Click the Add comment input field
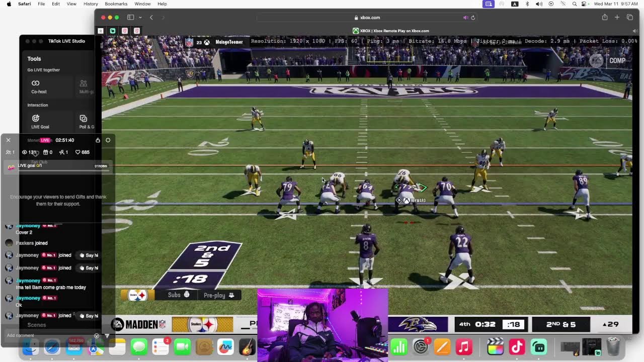The height and width of the screenshot is (362, 644). pyautogui.click(x=49, y=335)
